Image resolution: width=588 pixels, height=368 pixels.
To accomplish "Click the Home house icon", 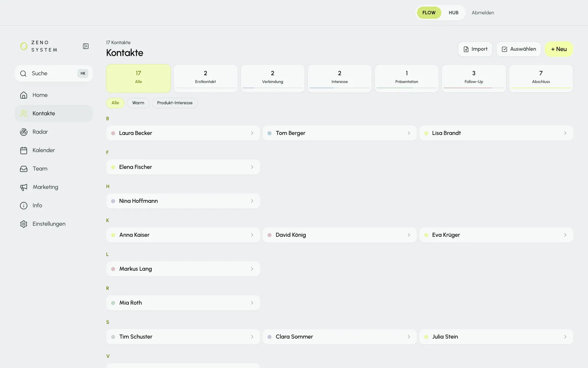I will tap(24, 95).
